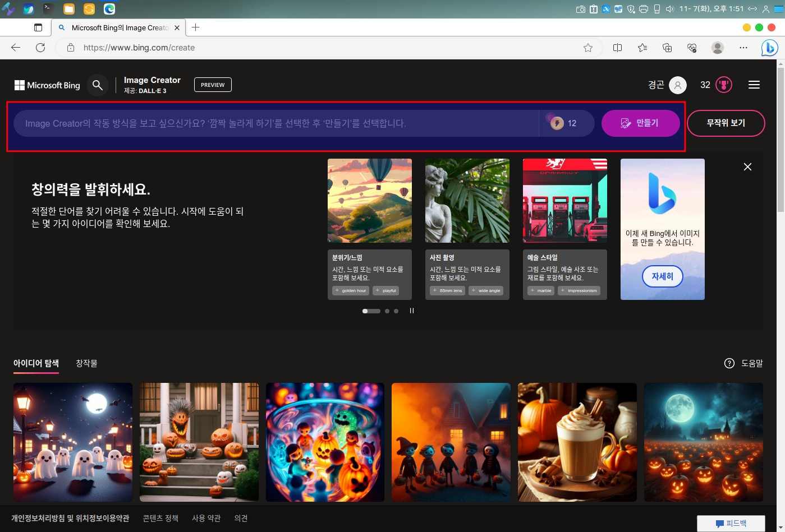
Task: Click the browser refresh icon
Action: (40, 48)
